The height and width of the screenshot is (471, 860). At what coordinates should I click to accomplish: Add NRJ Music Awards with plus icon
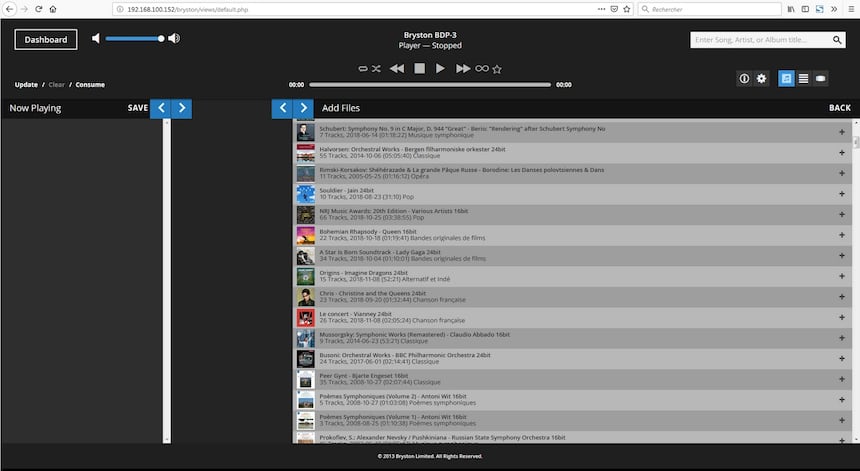[841, 214]
